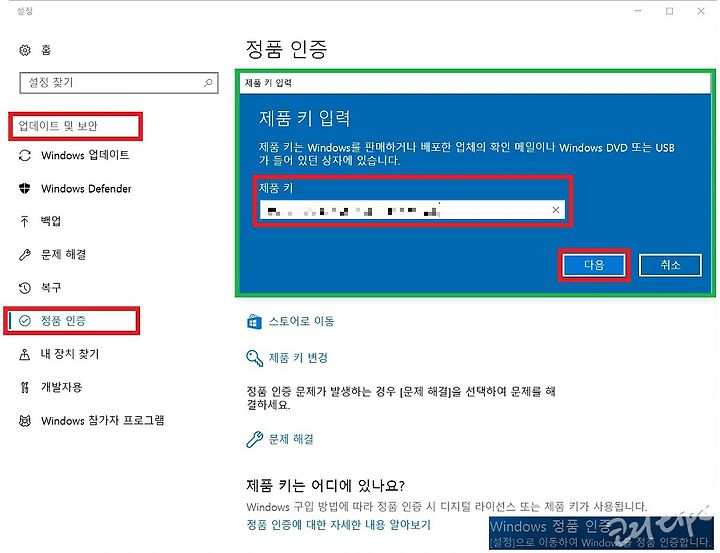Click the 취소 (Cancel) button

click(670, 265)
